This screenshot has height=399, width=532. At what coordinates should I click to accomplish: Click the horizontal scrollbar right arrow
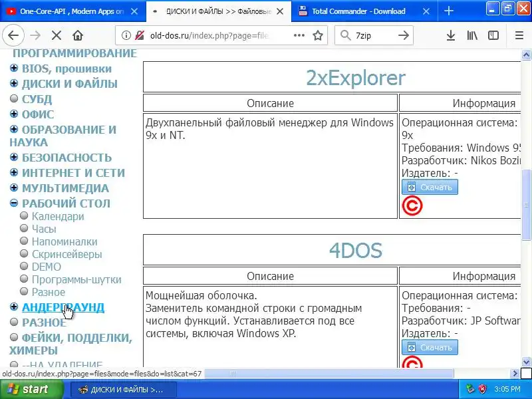point(515,374)
